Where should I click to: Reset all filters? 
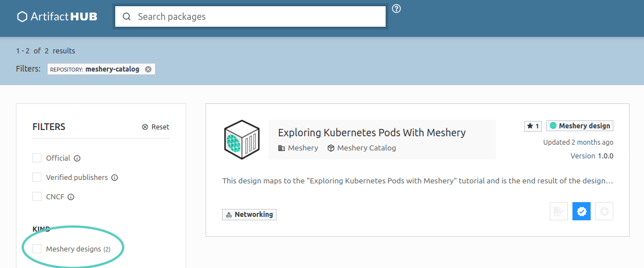pos(156,127)
